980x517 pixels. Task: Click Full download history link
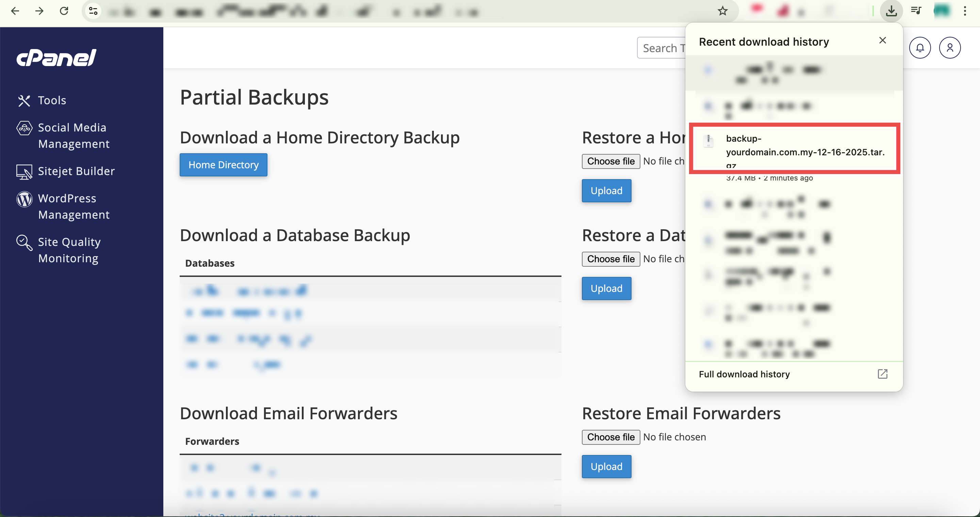[744, 374]
